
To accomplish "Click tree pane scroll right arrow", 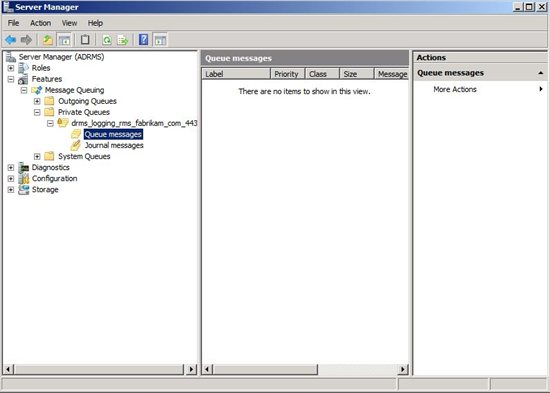I will (x=191, y=369).
